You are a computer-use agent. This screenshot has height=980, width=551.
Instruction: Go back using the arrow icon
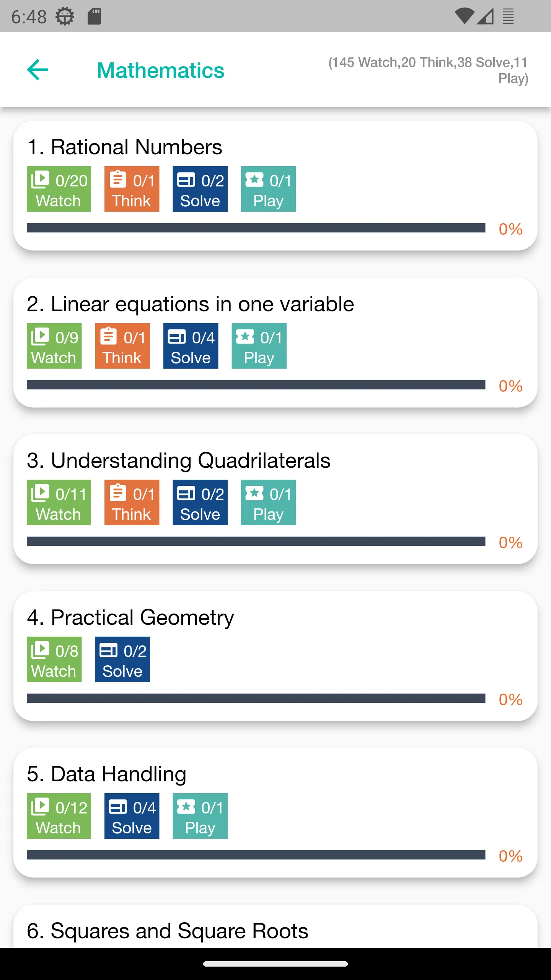(x=37, y=70)
